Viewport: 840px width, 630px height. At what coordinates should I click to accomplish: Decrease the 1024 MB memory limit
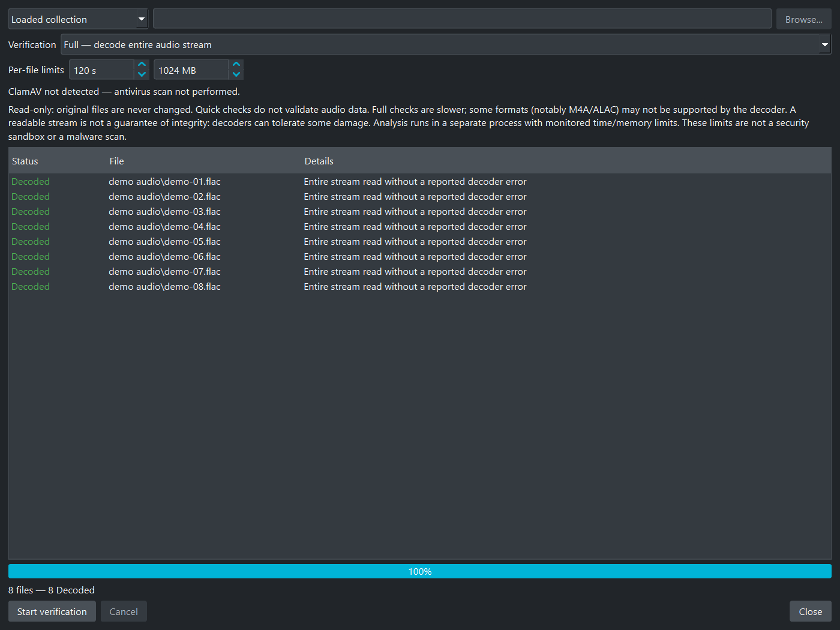tap(236, 74)
